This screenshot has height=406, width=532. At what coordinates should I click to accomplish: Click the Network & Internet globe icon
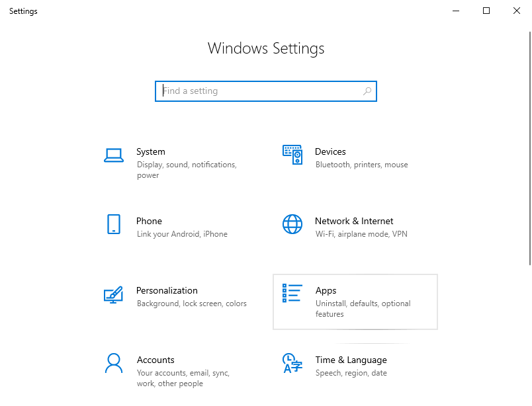coord(292,224)
